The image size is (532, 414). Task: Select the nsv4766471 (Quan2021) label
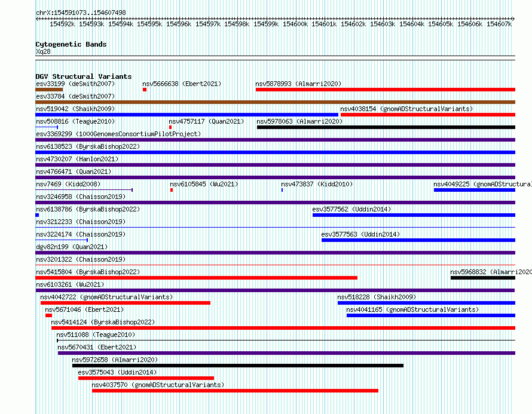[74, 171]
